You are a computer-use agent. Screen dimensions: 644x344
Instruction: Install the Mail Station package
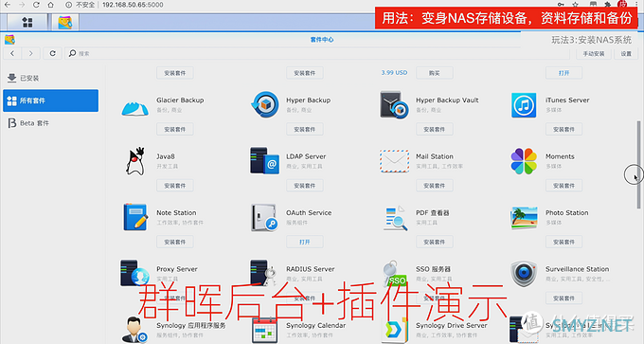pos(435,186)
